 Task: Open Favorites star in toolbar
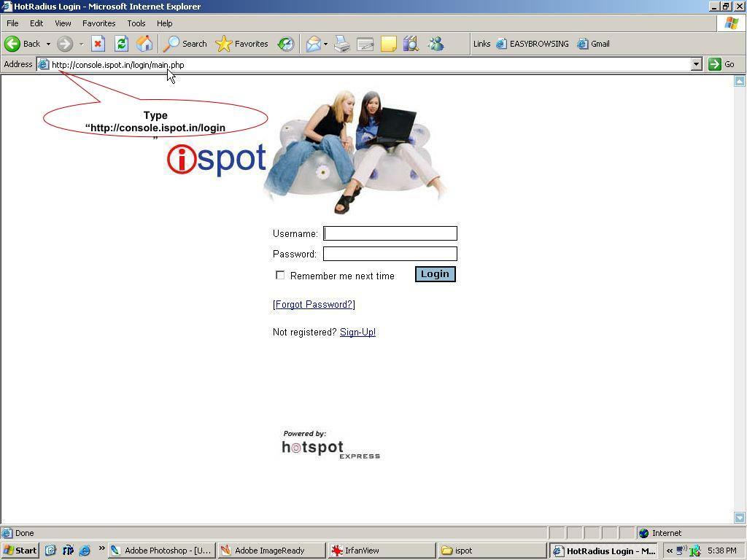[x=242, y=44]
